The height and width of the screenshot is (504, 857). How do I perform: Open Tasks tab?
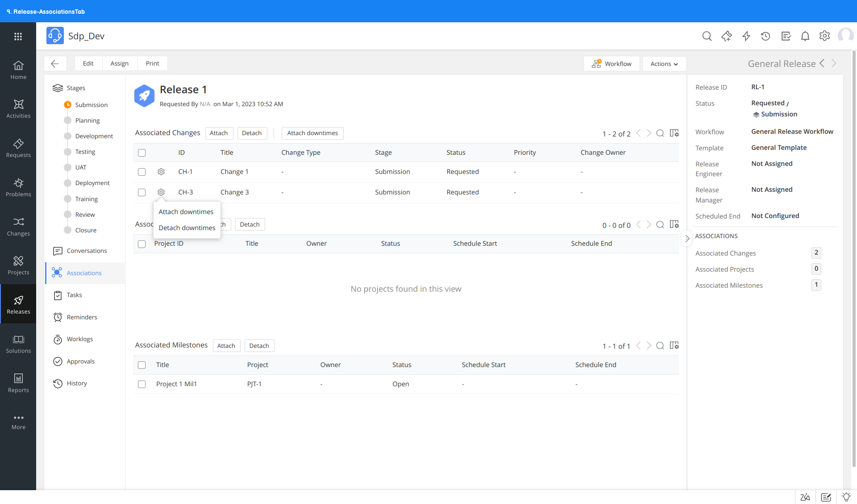(85, 295)
